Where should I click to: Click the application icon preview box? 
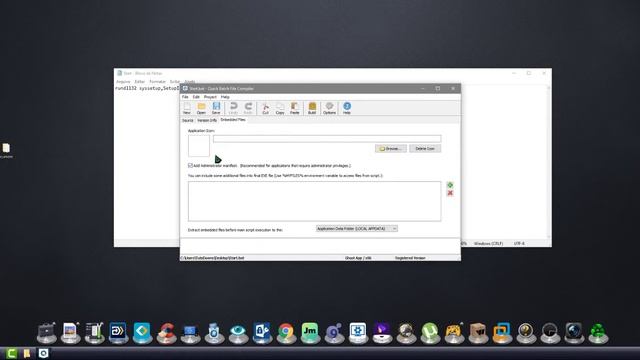(199, 146)
